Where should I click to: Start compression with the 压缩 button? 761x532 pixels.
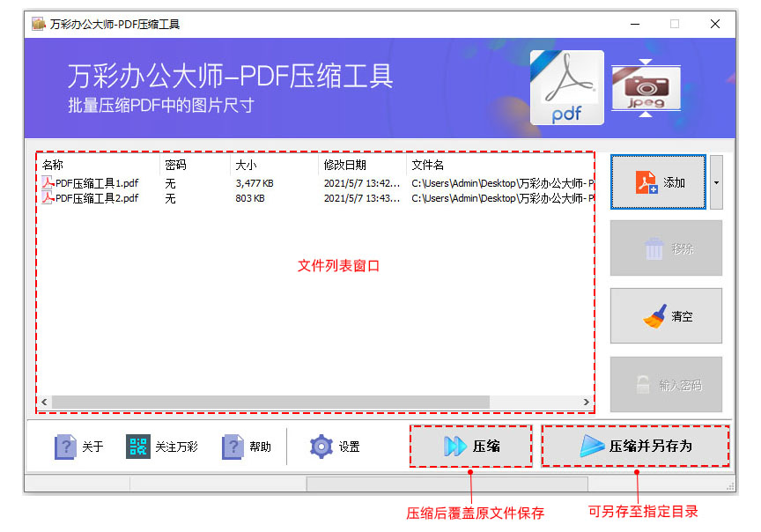pos(470,446)
